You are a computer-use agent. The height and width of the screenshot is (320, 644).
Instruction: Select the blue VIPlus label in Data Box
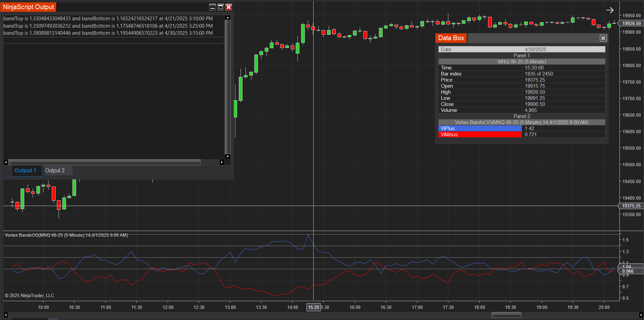coord(480,128)
